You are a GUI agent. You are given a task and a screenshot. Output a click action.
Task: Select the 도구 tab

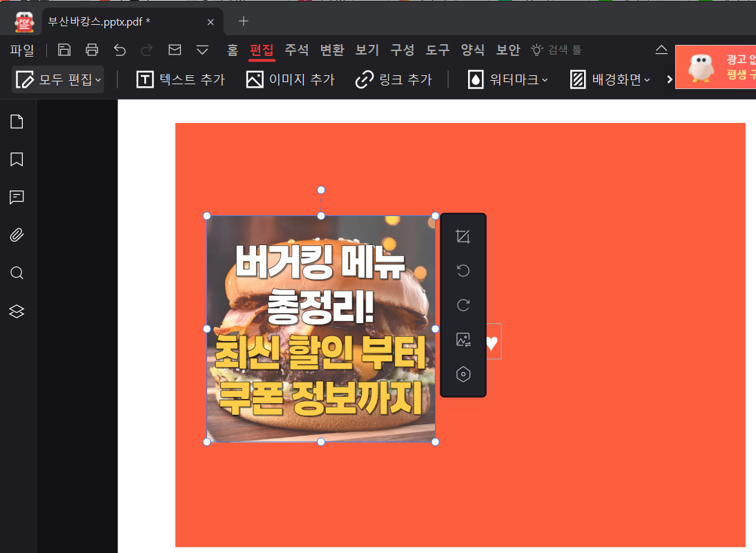(438, 50)
